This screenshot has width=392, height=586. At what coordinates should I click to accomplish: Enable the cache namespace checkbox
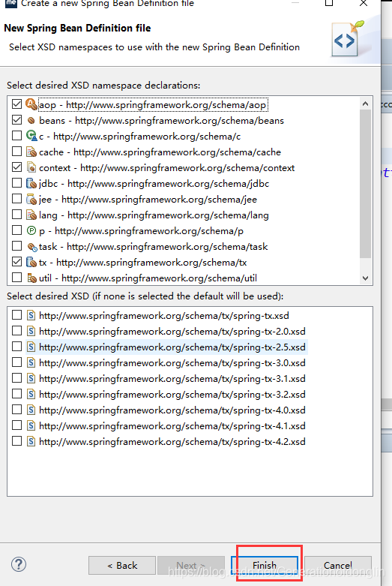tap(16, 152)
